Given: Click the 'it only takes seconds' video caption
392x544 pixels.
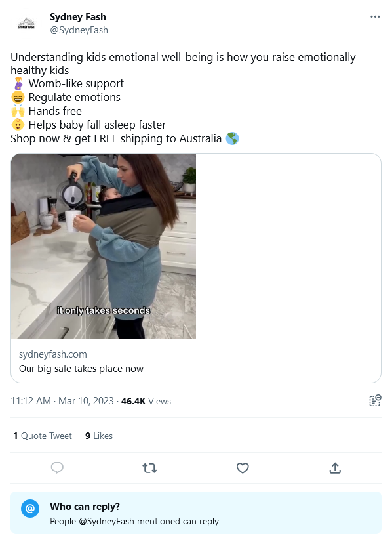Looking at the screenshot, I should (x=104, y=310).
